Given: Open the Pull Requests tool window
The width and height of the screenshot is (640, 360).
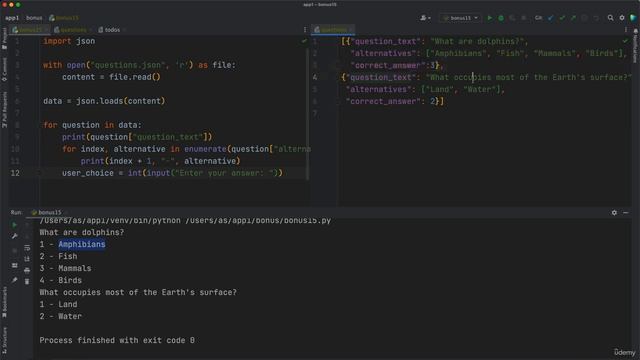Looking at the screenshot, I should coord(4,109).
